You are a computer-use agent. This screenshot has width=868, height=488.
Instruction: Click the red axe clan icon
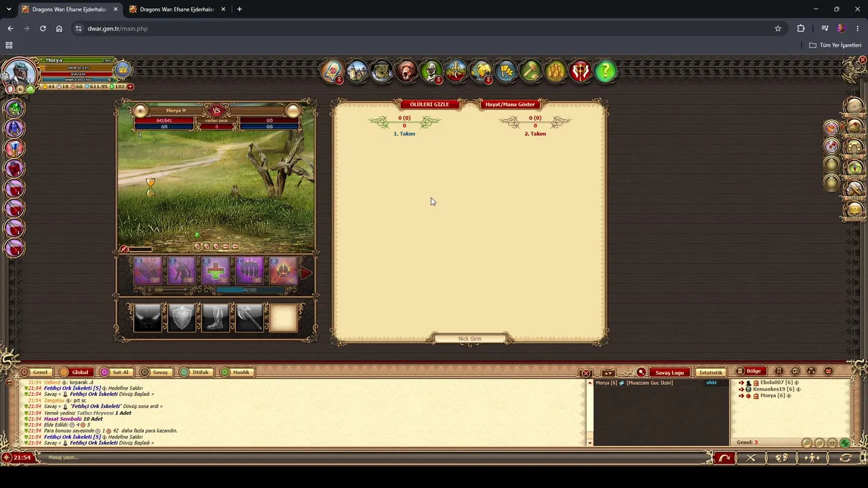pyautogui.click(x=580, y=70)
